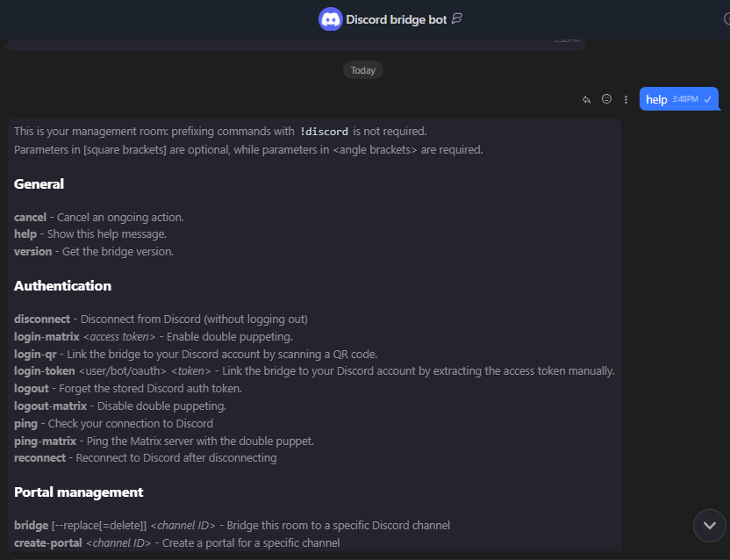
Task: Click the Portal management heading
Action: click(x=78, y=492)
